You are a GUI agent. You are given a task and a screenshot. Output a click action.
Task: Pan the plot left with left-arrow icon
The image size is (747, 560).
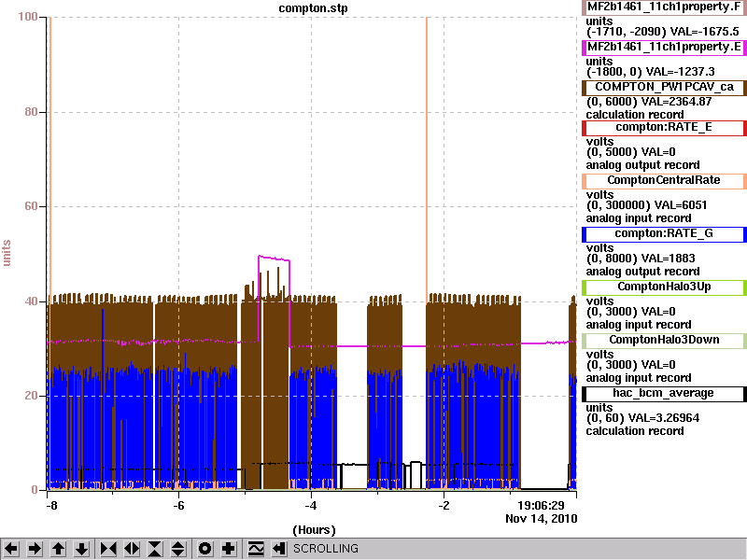tap(11, 549)
